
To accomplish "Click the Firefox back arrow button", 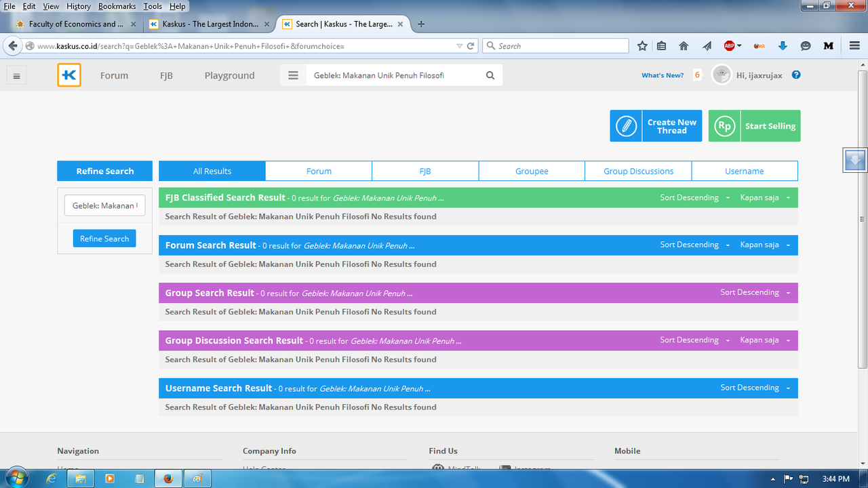I will point(13,45).
